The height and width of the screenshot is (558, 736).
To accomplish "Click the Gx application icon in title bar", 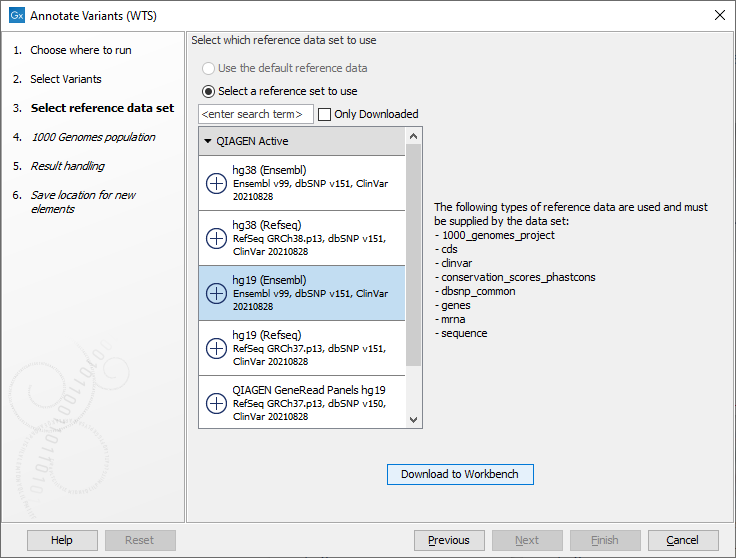I will tap(17, 15).
